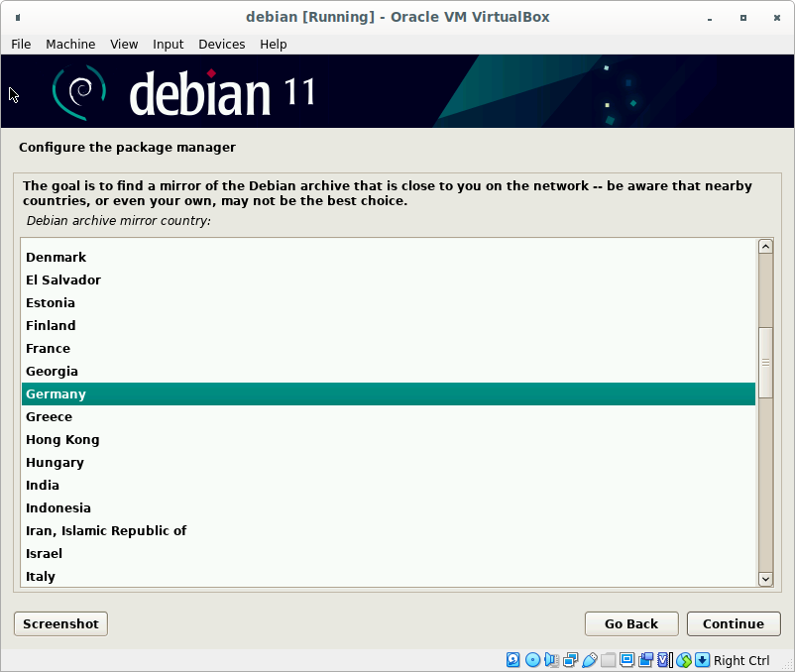Take a Screenshot using the installer button
The height and width of the screenshot is (672, 795).
tap(60, 623)
